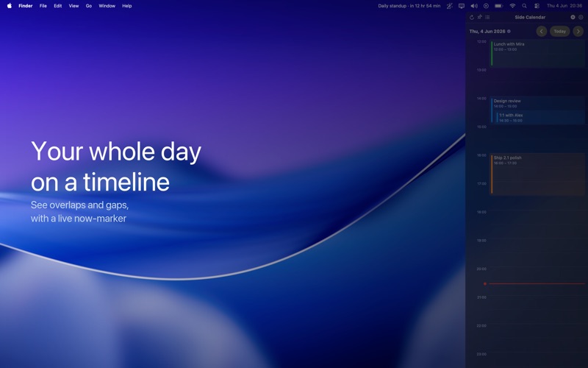588x368 pixels.
Task: Open Control Center
Action: (x=537, y=6)
